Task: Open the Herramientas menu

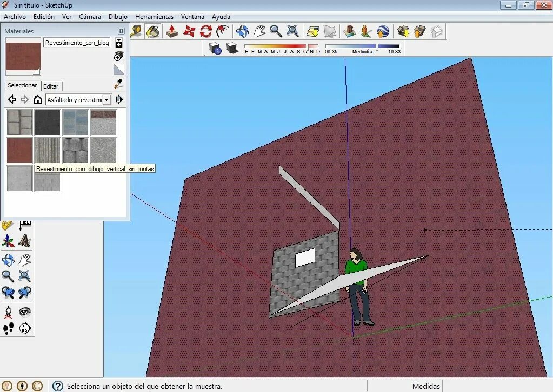Action: tap(154, 16)
